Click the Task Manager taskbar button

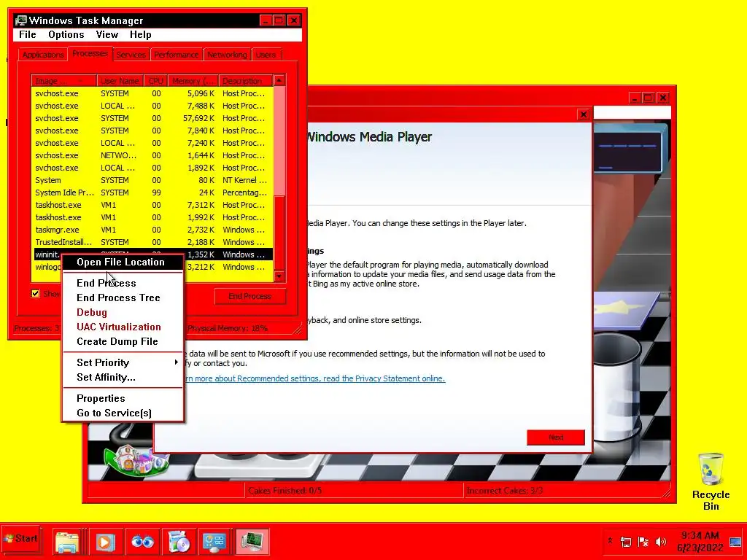pyautogui.click(x=252, y=542)
